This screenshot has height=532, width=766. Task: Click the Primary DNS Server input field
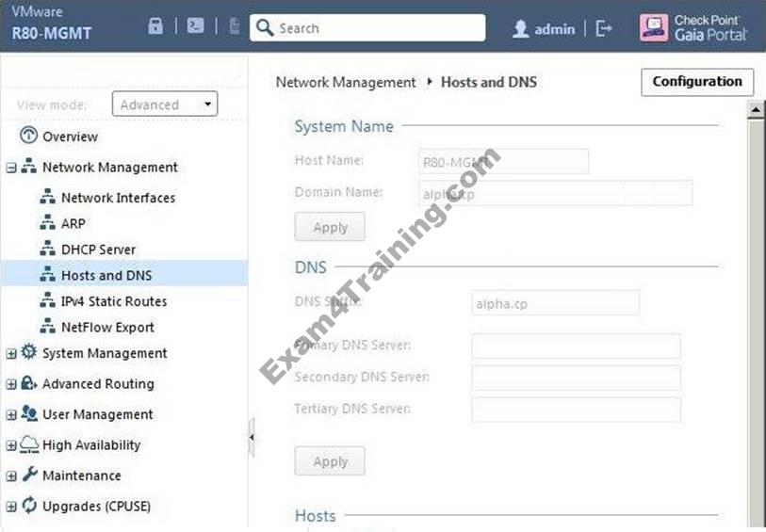[576, 346]
